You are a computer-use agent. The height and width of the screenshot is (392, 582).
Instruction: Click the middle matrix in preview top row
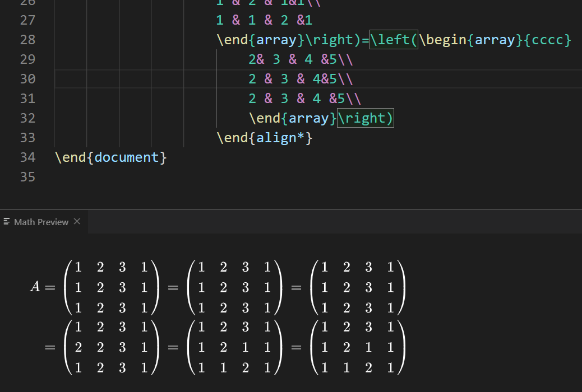pos(234,287)
